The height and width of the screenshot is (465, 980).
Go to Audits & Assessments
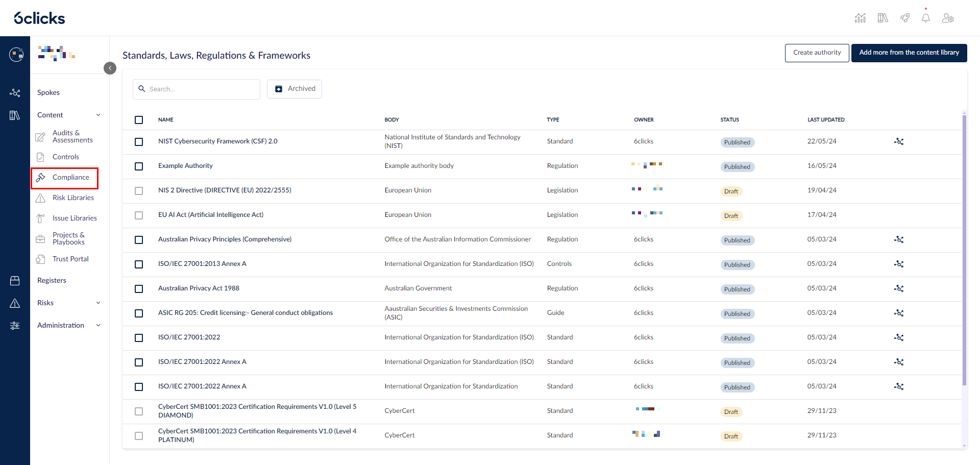(x=72, y=136)
